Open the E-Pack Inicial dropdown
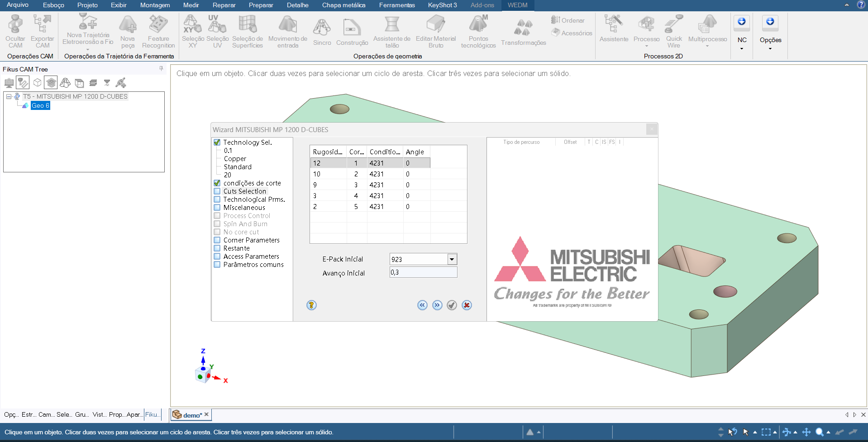 [x=452, y=259]
